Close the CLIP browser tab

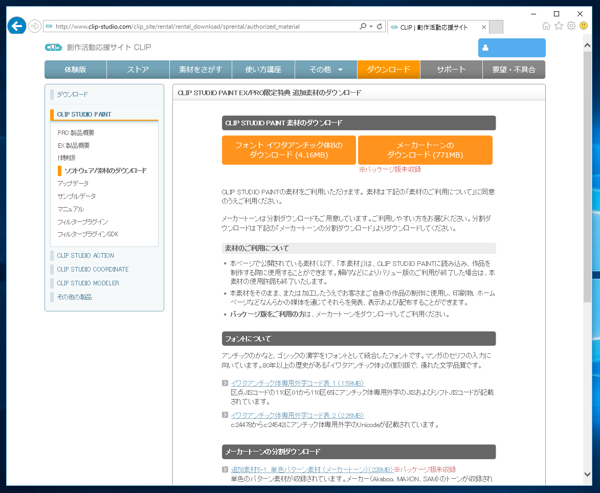[484, 27]
